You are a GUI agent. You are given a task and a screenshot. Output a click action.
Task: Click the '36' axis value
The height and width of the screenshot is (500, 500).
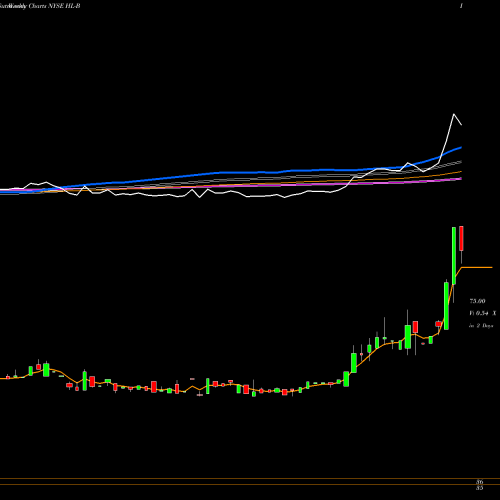[x=480, y=482]
